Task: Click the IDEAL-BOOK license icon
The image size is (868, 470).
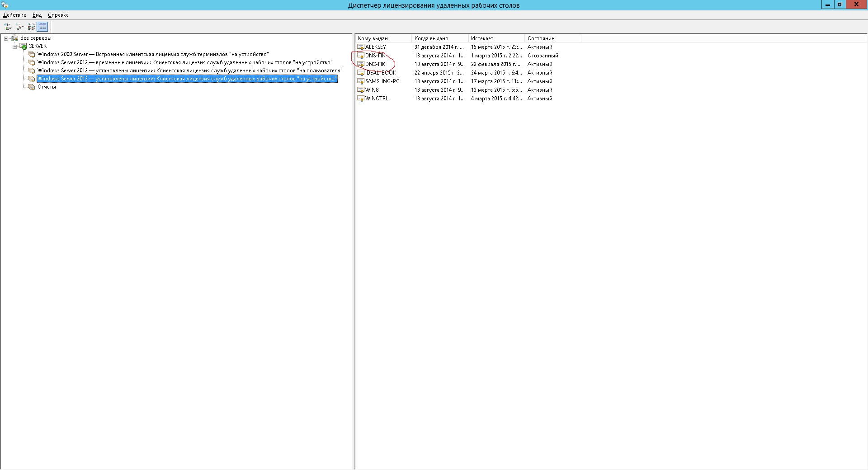Action: [361, 73]
